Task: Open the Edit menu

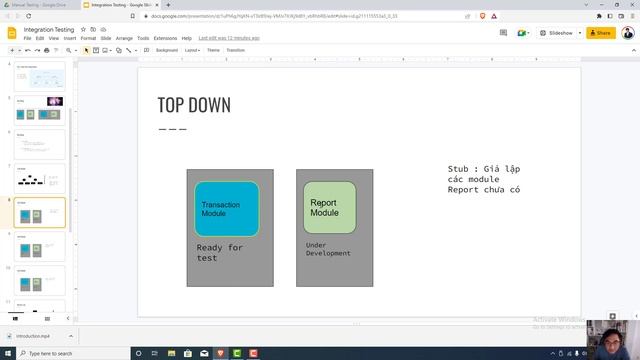Action: point(40,38)
